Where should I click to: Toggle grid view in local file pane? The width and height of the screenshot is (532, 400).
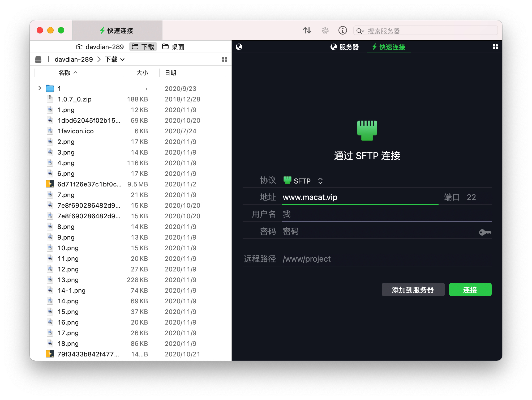tap(225, 59)
